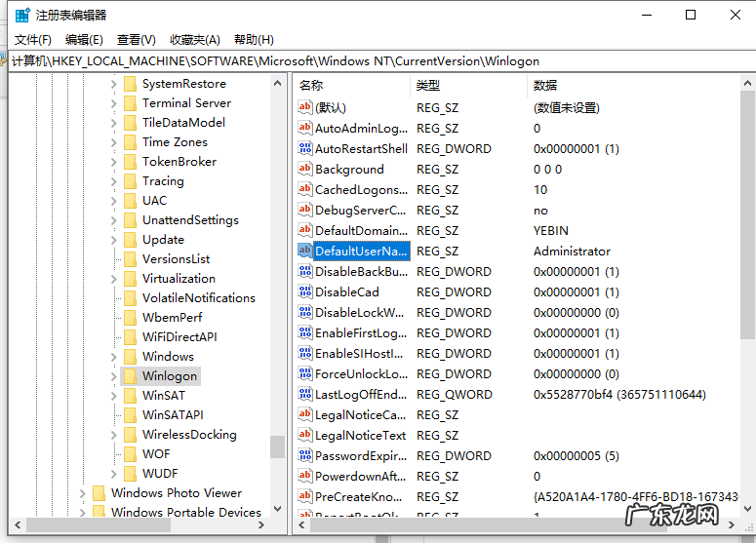Viewport: 756px width, 543px height.
Task: Select the WOF key
Action: click(156, 454)
